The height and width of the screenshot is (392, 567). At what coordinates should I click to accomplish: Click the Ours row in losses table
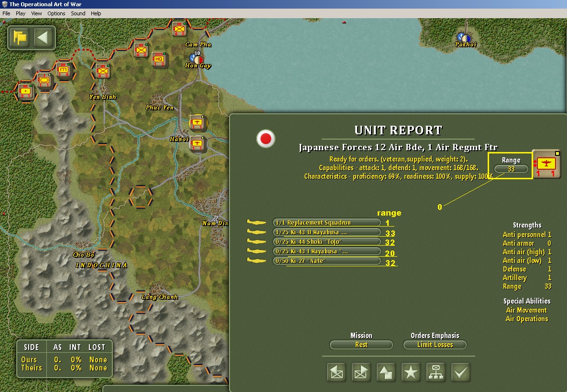65,360
